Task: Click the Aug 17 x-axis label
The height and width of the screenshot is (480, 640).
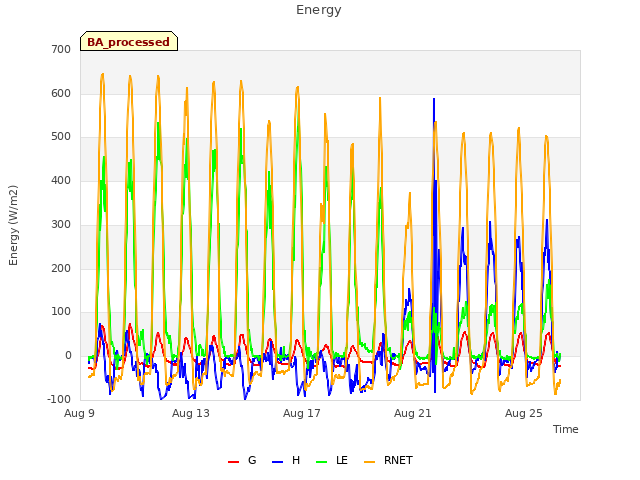Action: [x=302, y=413]
